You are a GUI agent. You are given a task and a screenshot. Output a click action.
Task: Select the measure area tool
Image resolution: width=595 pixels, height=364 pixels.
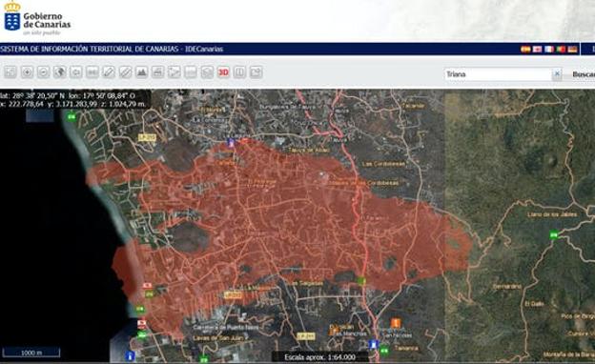(x=125, y=72)
